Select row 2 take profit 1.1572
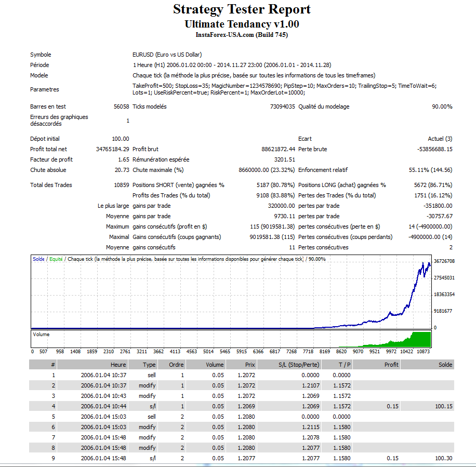 click(342, 385)
